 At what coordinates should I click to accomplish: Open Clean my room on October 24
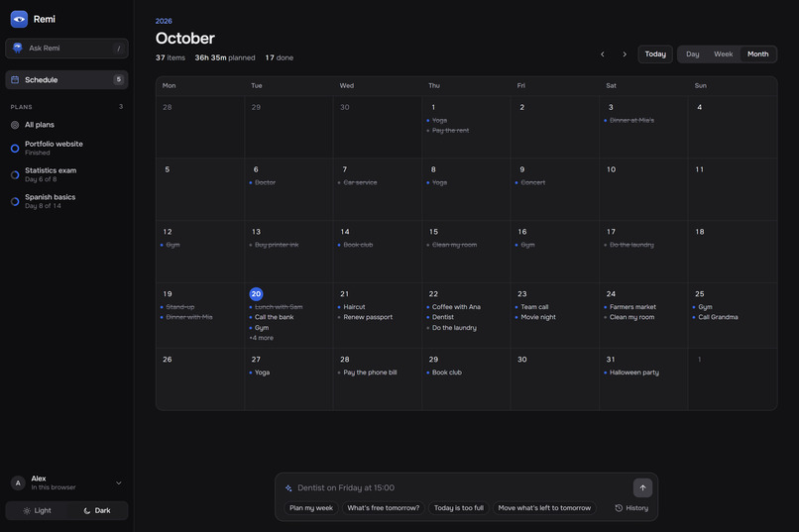point(631,317)
